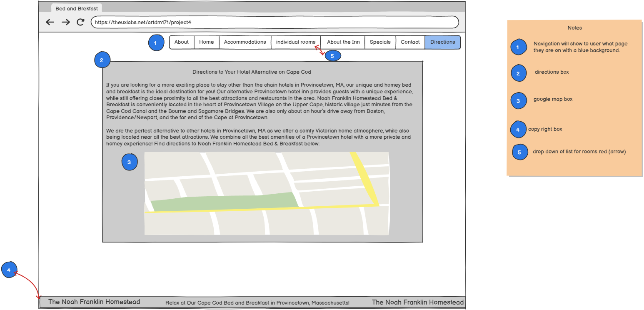Click inside the URL address bar

[x=275, y=22]
